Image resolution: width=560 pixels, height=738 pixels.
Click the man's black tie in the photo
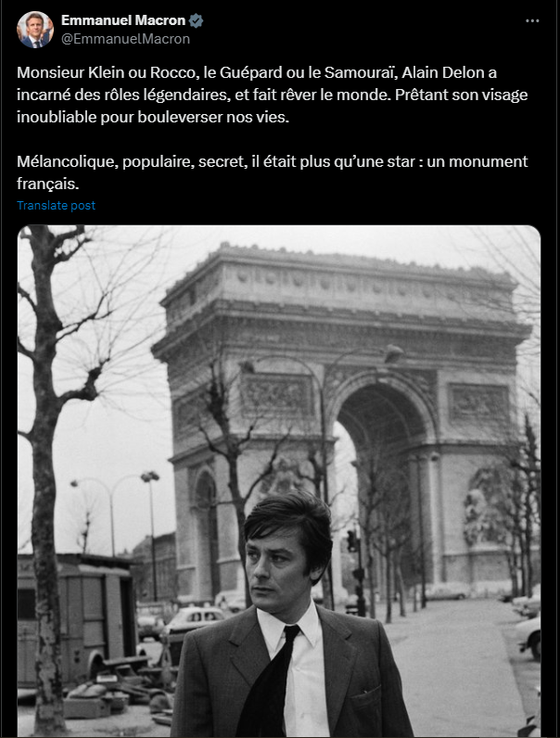click(x=271, y=682)
